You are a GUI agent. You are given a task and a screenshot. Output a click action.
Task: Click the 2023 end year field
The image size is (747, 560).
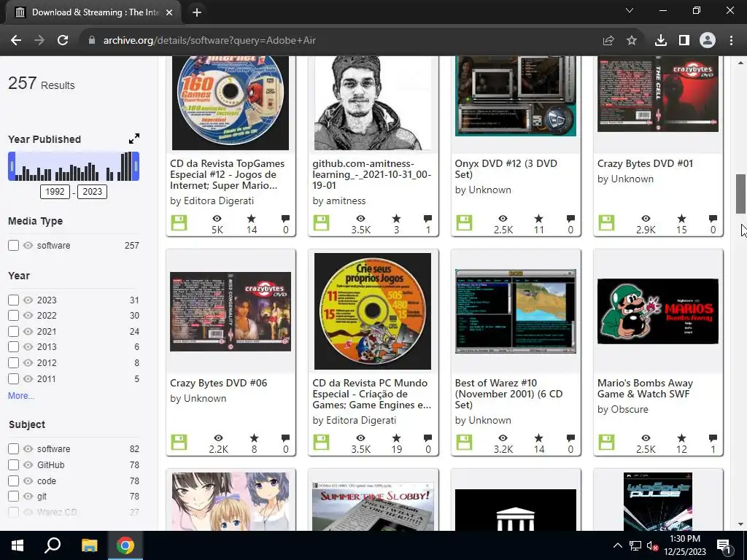click(92, 192)
